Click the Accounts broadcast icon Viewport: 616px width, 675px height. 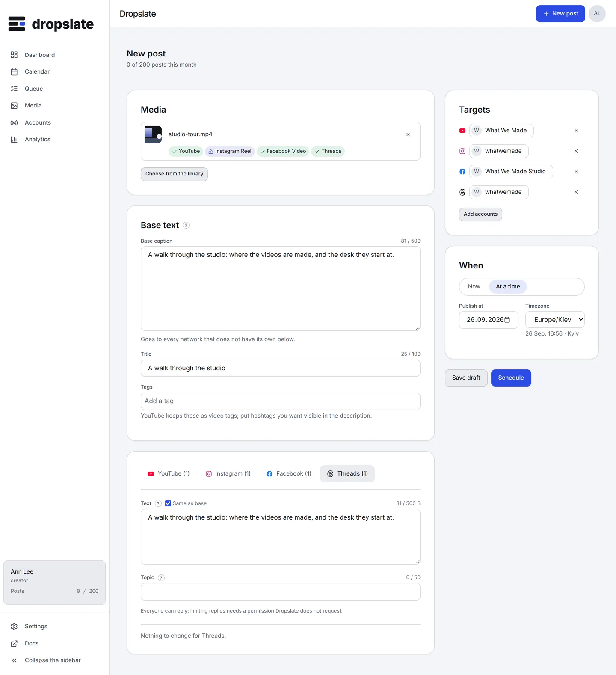14,122
